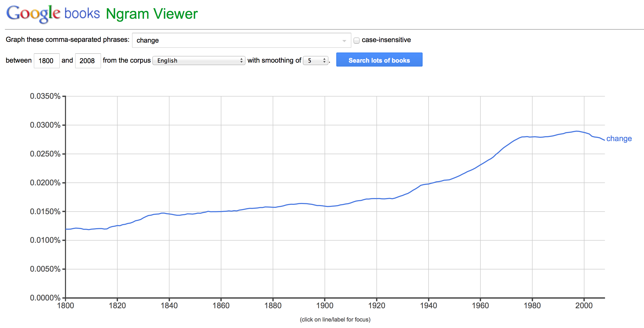Expand the phrase field dropdown arrow

click(x=344, y=41)
